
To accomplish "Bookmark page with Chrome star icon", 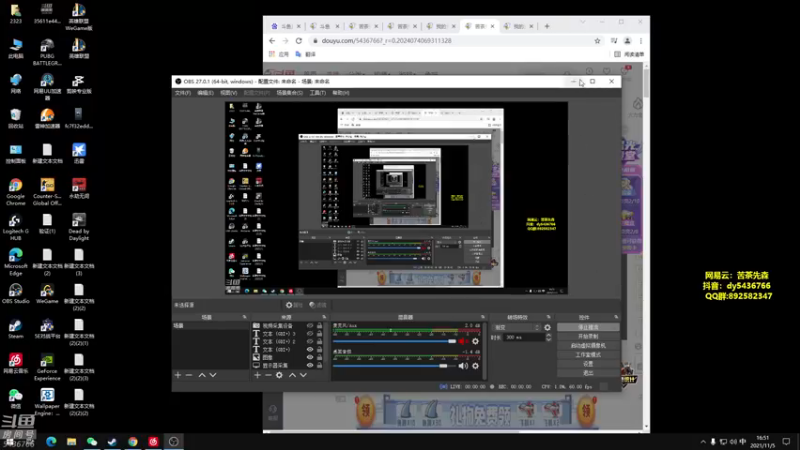I will 597,41.
